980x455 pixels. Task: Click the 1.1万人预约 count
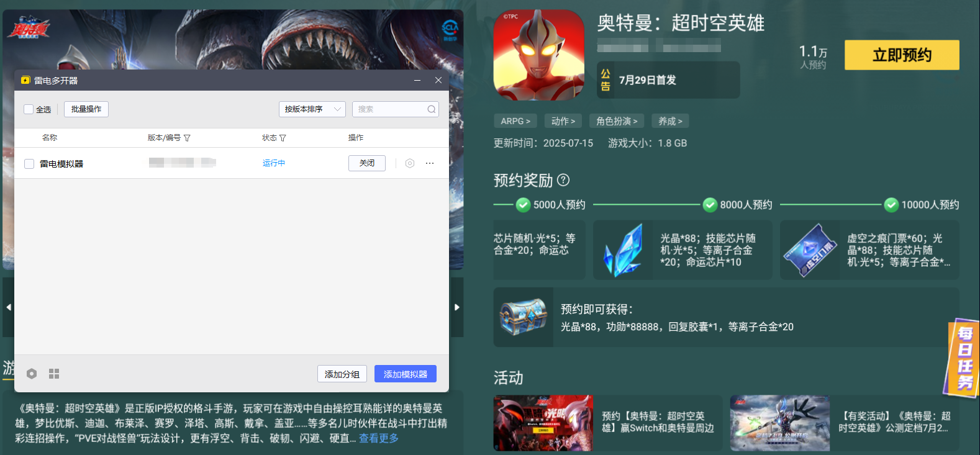tap(813, 56)
